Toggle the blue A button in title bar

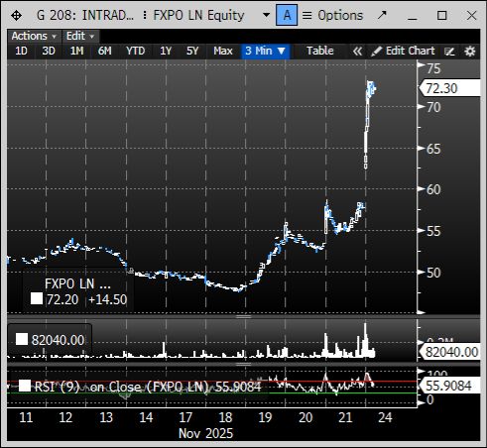287,15
